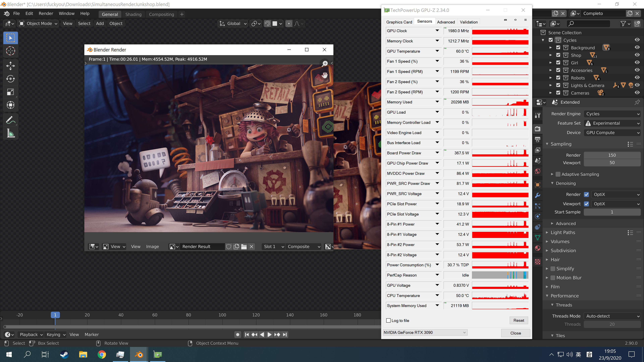Screen dimensions: 644x362
Task: Disable Render denoising checkbox
Action: click(586, 194)
